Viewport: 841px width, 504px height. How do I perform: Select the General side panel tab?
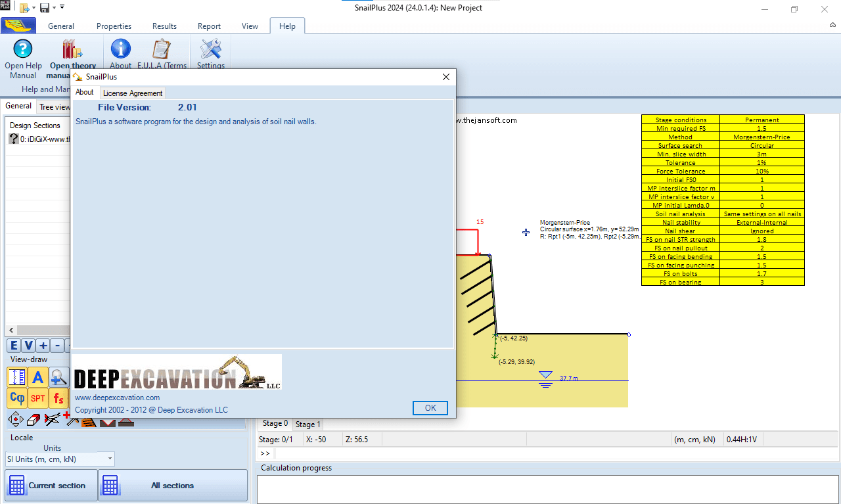point(18,106)
